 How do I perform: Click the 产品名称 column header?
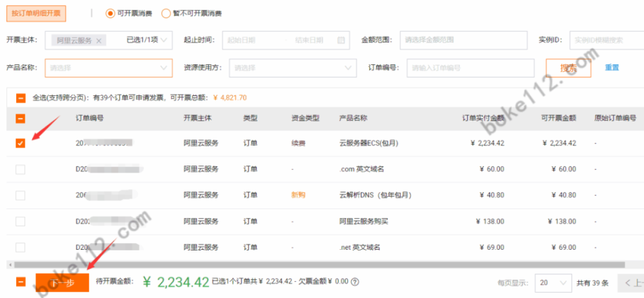[x=353, y=118]
